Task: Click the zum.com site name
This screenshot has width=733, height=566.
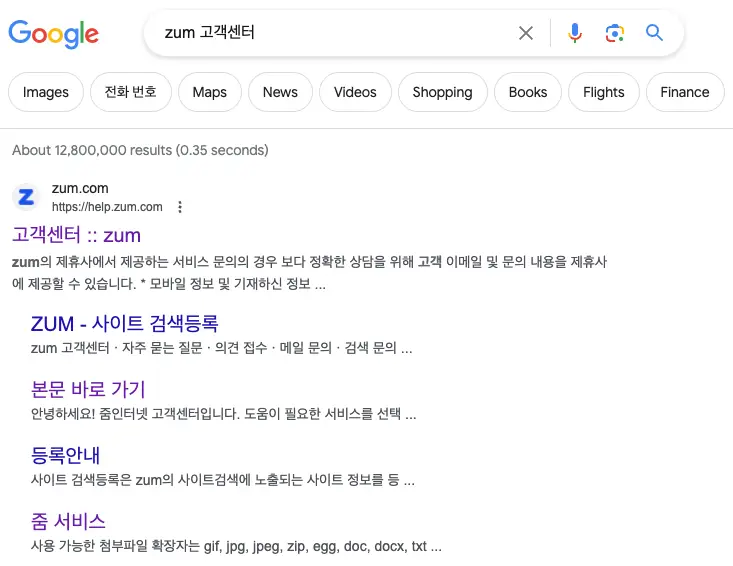Action: (x=80, y=188)
